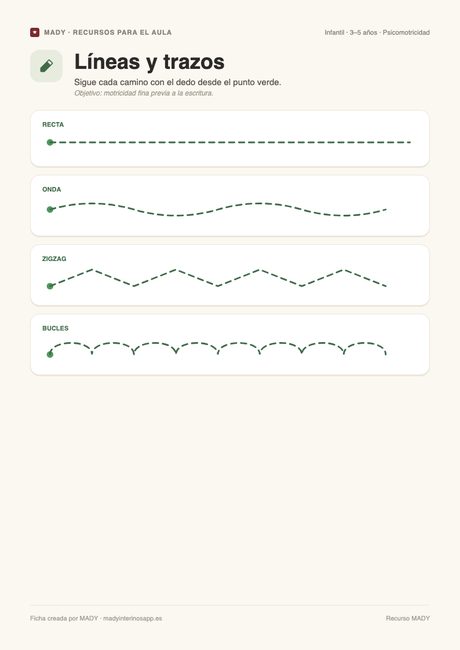The height and width of the screenshot is (650, 460).
Task: Click the green start dot of ONDA path
Action: (50, 209)
